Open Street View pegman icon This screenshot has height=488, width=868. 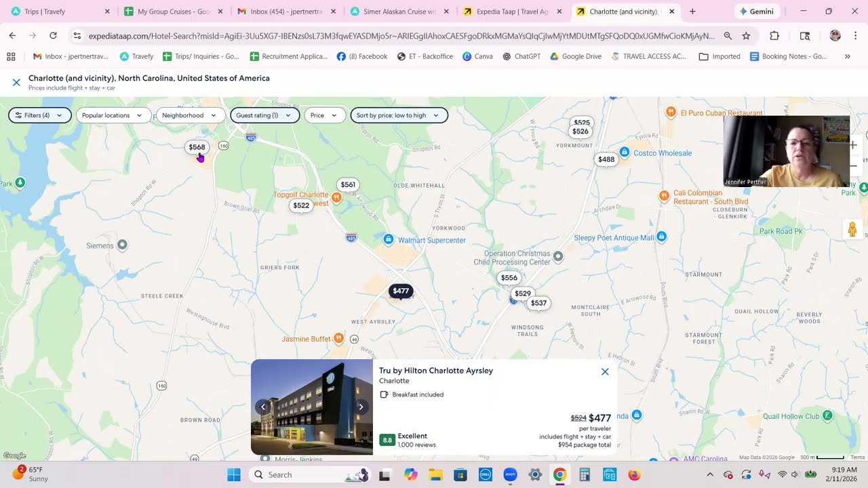[x=852, y=230]
